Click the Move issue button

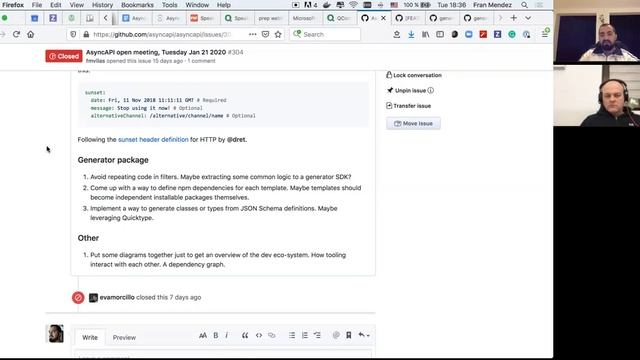[x=413, y=124]
